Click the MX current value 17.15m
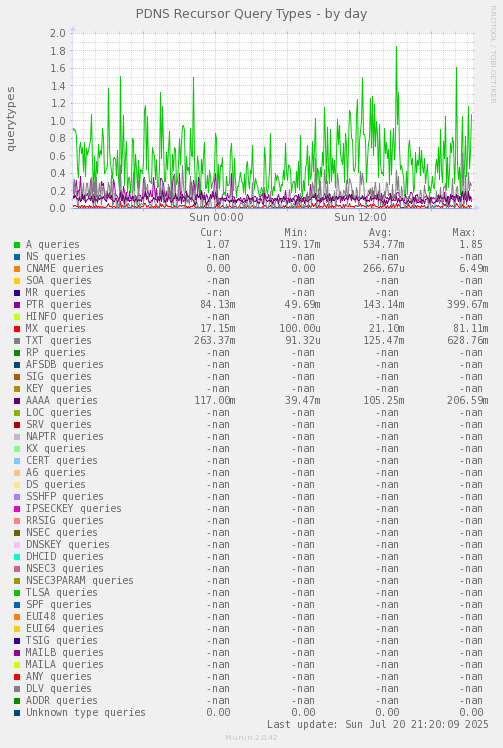The image size is (503, 748). (218, 329)
